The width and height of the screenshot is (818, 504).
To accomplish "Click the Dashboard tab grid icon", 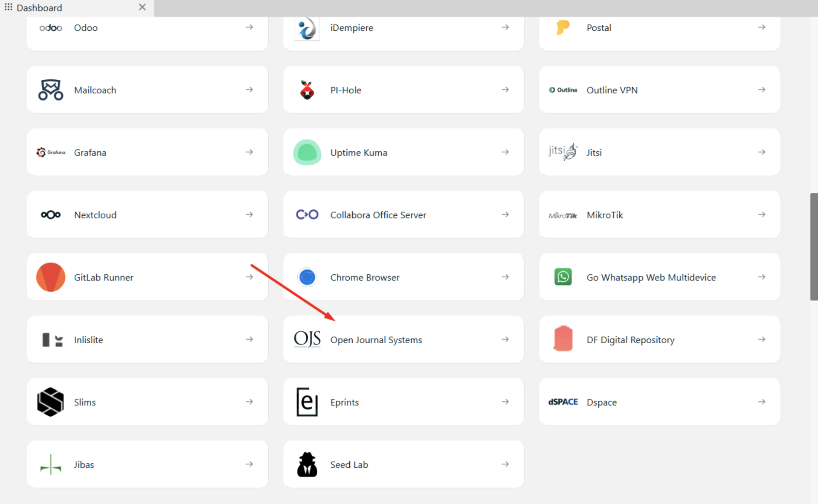I will (x=8, y=7).
